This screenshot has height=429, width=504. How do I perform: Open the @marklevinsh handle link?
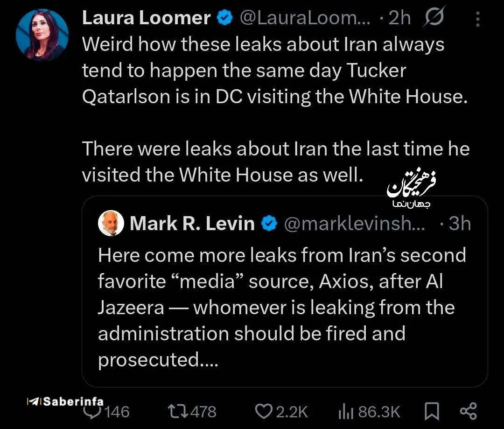pos(355,224)
